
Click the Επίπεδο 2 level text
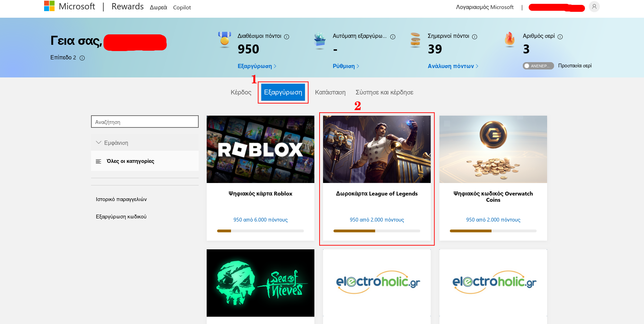pyautogui.click(x=63, y=58)
